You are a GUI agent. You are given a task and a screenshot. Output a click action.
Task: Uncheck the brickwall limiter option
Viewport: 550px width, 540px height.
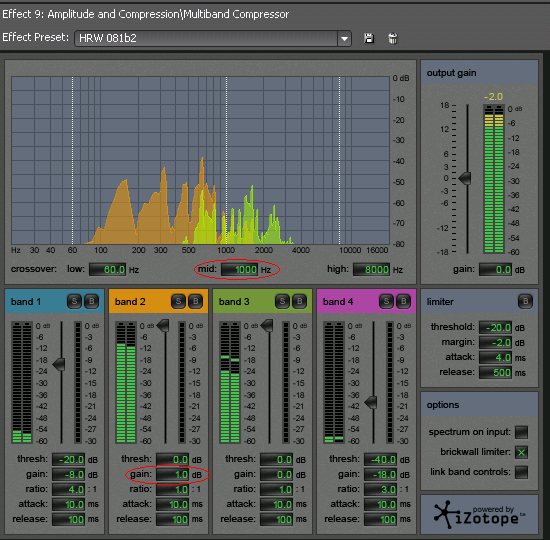521,452
